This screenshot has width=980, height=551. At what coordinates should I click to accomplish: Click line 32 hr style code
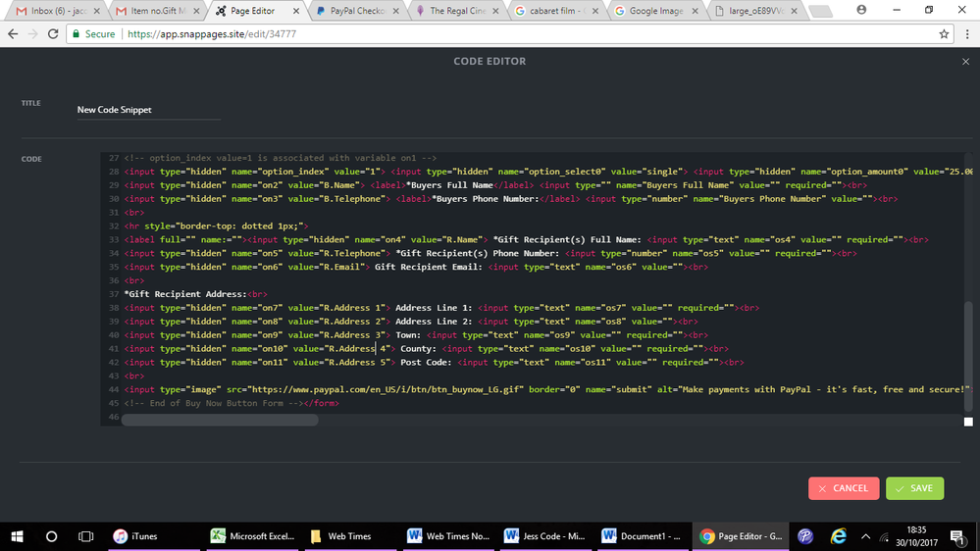[x=216, y=226]
